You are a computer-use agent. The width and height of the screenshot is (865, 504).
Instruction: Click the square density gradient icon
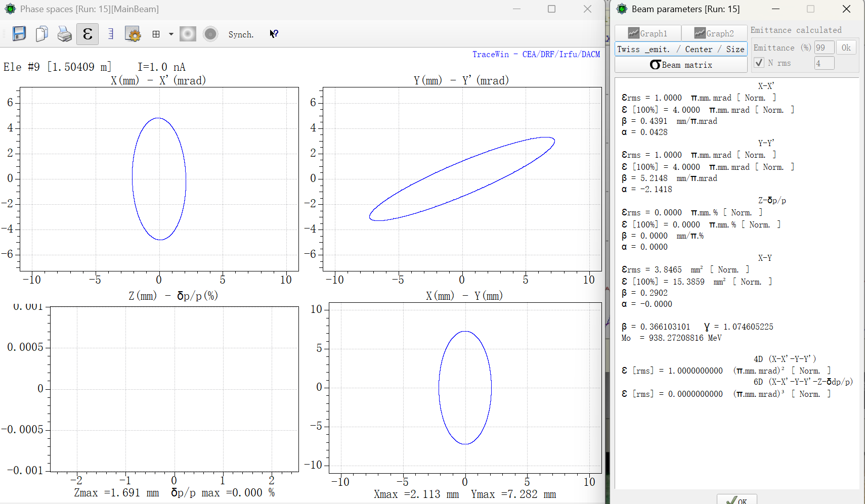188,34
